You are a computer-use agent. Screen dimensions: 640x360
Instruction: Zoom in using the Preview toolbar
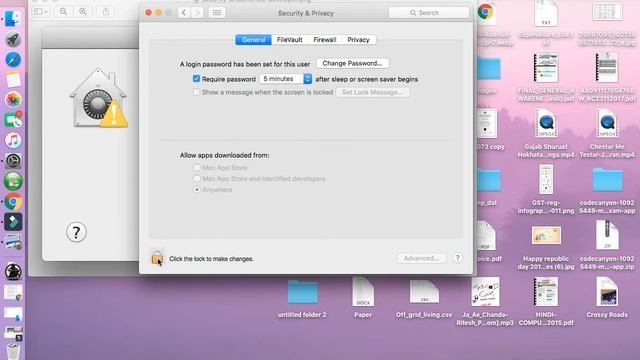point(83,11)
